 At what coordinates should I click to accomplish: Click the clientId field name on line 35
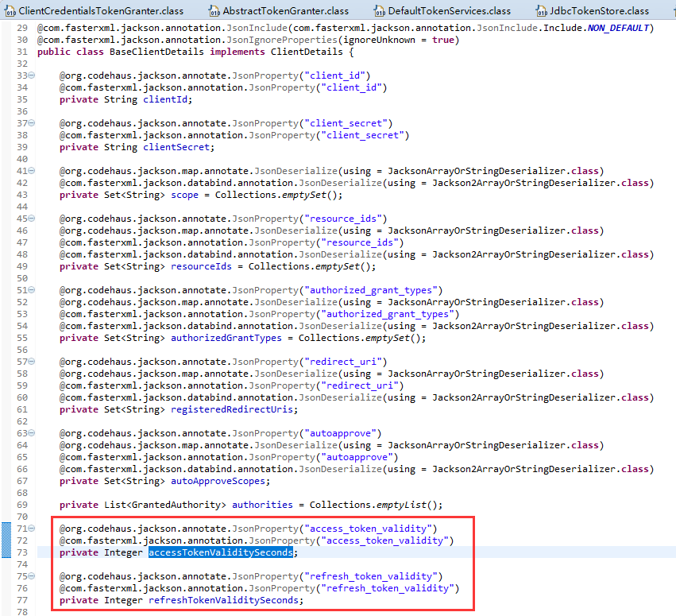[x=165, y=99]
